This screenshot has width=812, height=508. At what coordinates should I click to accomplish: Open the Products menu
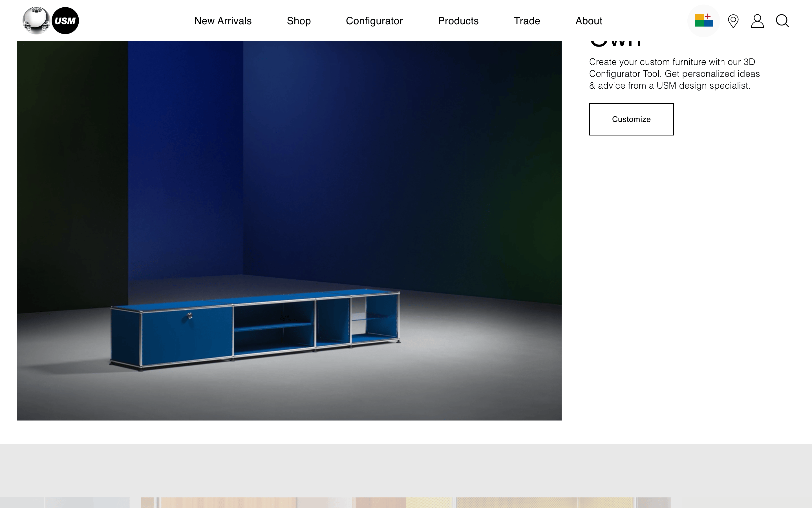point(458,21)
